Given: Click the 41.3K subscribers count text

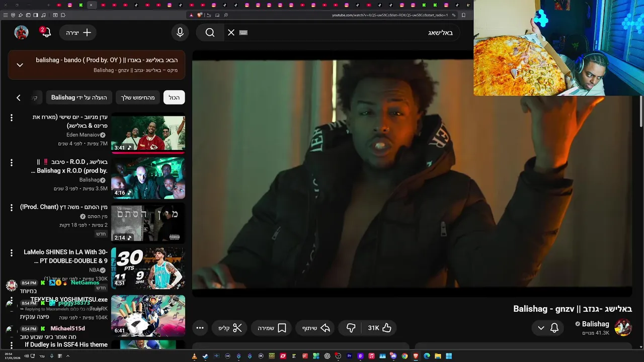Looking at the screenshot, I should click(x=596, y=333).
